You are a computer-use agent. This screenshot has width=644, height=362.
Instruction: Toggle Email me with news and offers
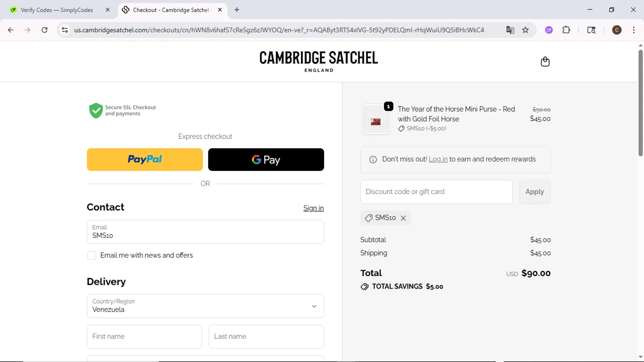click(x=91, y=256)
